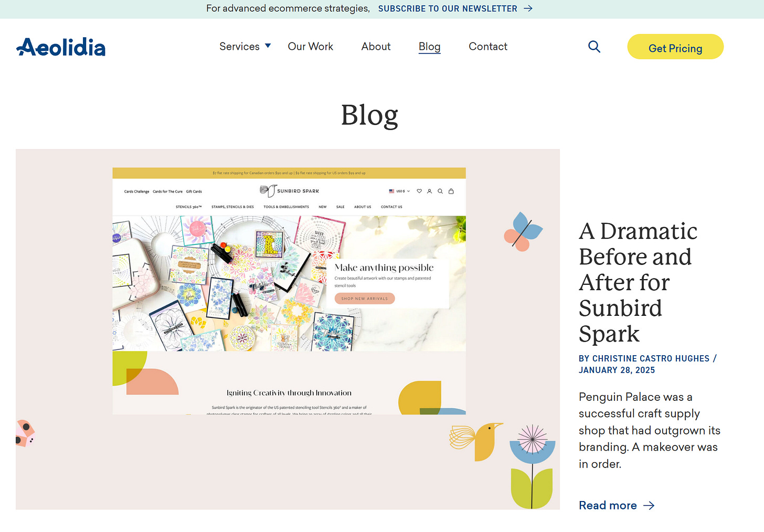Click the date January 28, 2025
Image resolution: width=764 pixels, height=532 pixels.
[617, 370]
